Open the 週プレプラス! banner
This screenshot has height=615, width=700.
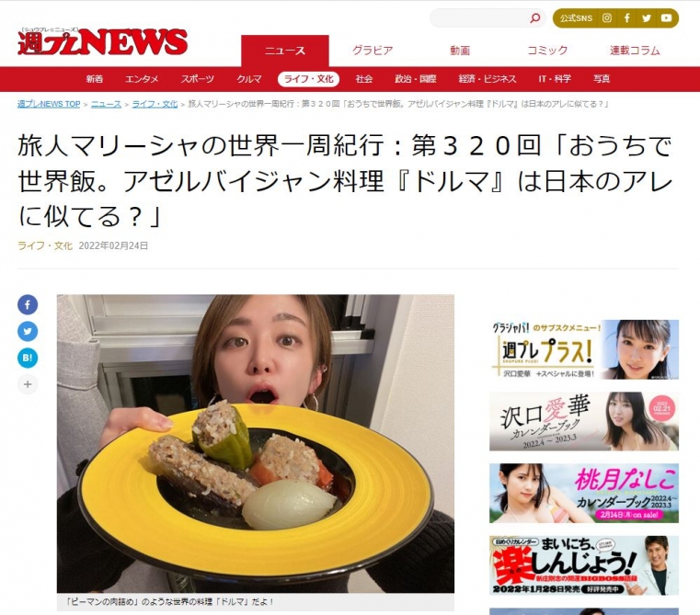(584, 349)
